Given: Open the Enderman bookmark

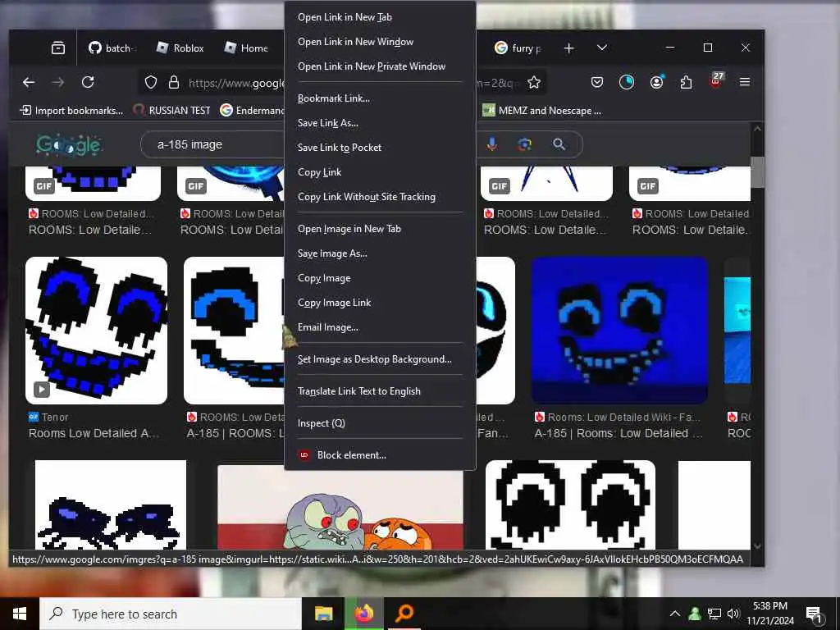Looking at the screenshot, I should coord(253,111).
